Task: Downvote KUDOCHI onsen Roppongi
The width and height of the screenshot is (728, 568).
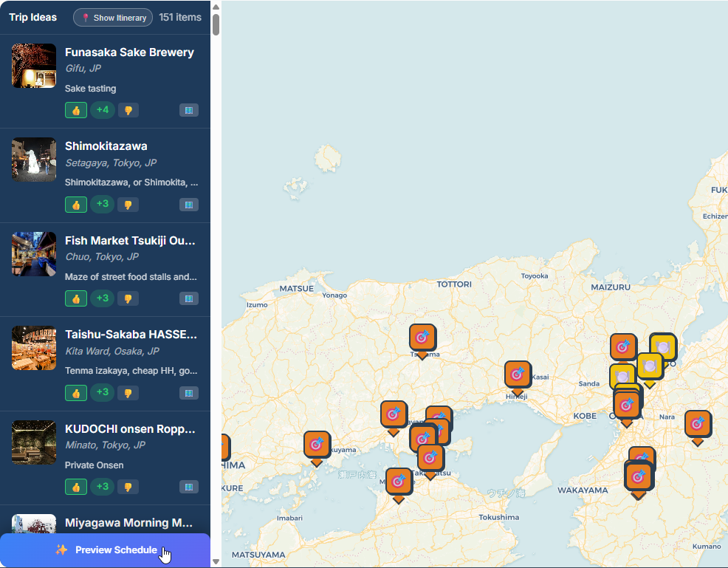Action: 128,487
